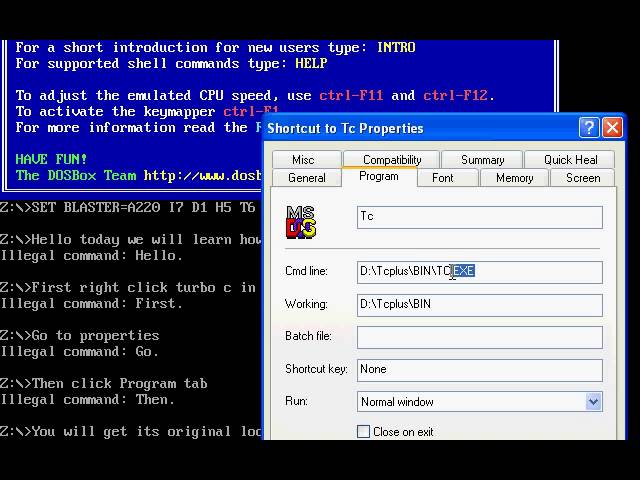The width and height of the screenshot is (640, 480).
Task: Click 'To activate the keymapper' line in DOSBox
Action: pyautogui.click(x=147, y=111)
